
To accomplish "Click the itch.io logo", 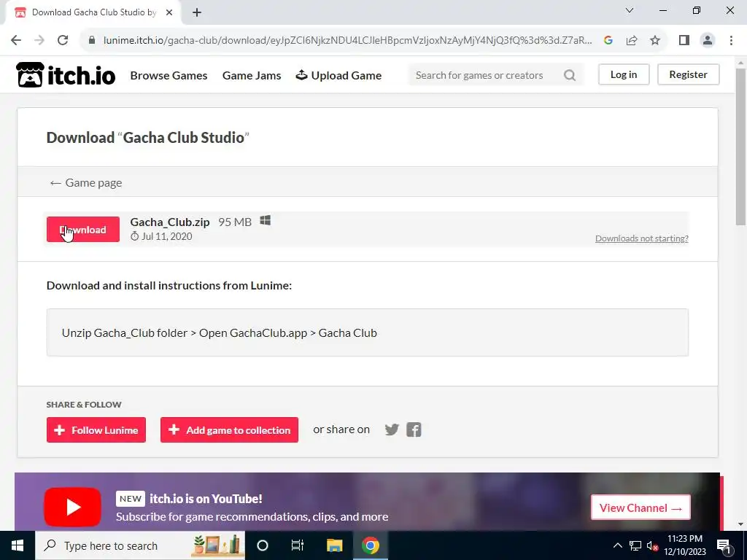I will (66, 75).
